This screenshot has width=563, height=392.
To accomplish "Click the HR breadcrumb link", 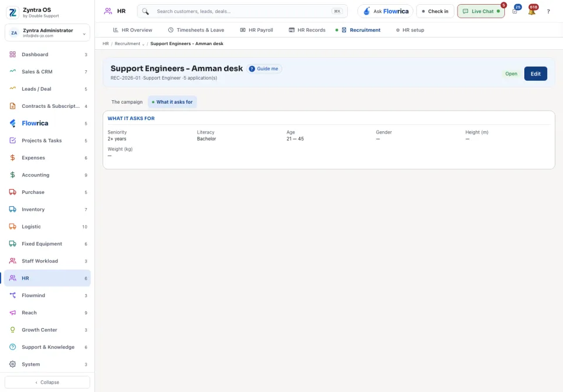I will (x=106, y=44).
